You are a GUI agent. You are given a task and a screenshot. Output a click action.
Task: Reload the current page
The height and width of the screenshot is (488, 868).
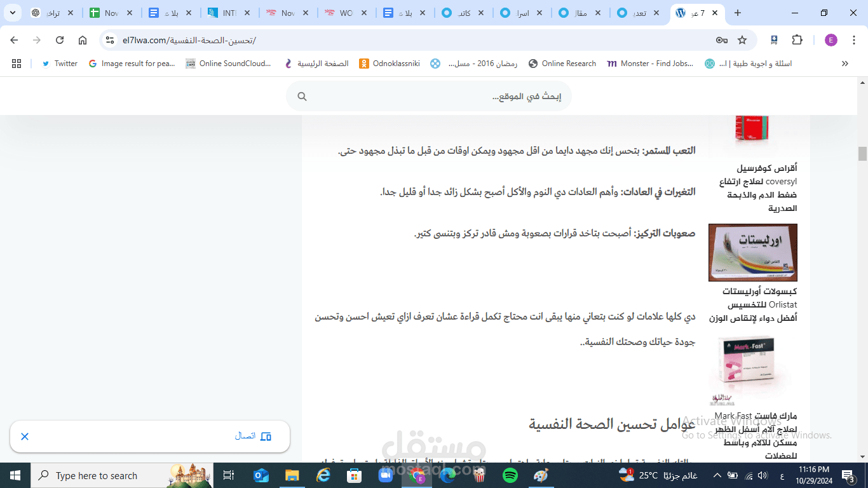pyautogui.click(x=60, y=40)
